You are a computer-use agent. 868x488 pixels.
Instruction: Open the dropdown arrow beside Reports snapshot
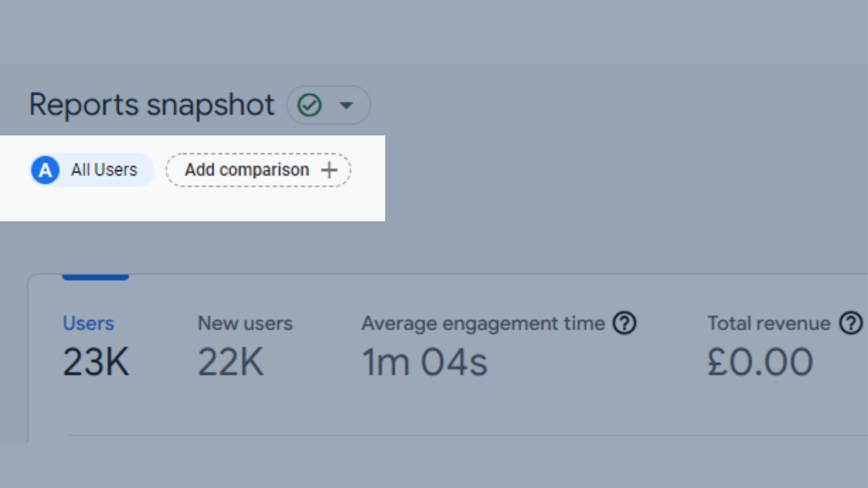click(x=346, y=105)
